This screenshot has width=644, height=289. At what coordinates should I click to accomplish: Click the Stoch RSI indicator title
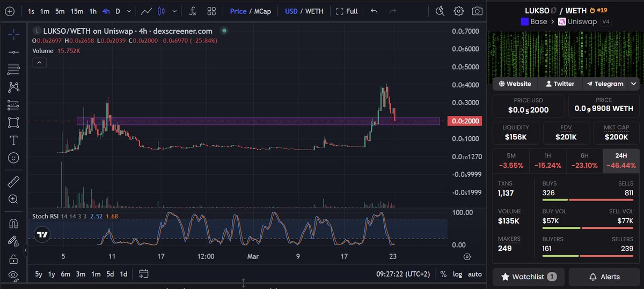click(x=45, y=216)
